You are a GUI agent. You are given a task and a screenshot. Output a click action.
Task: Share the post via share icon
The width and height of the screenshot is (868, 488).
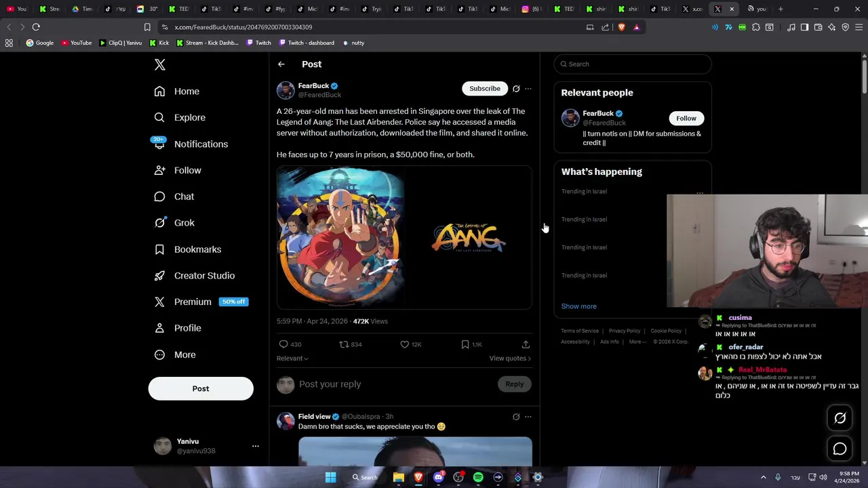coord(526,344)
